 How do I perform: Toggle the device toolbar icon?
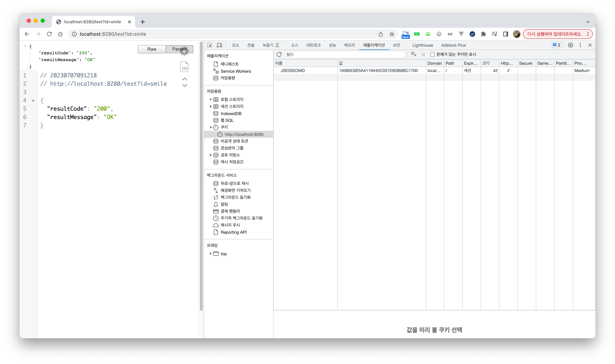click(x=220, y=45)
